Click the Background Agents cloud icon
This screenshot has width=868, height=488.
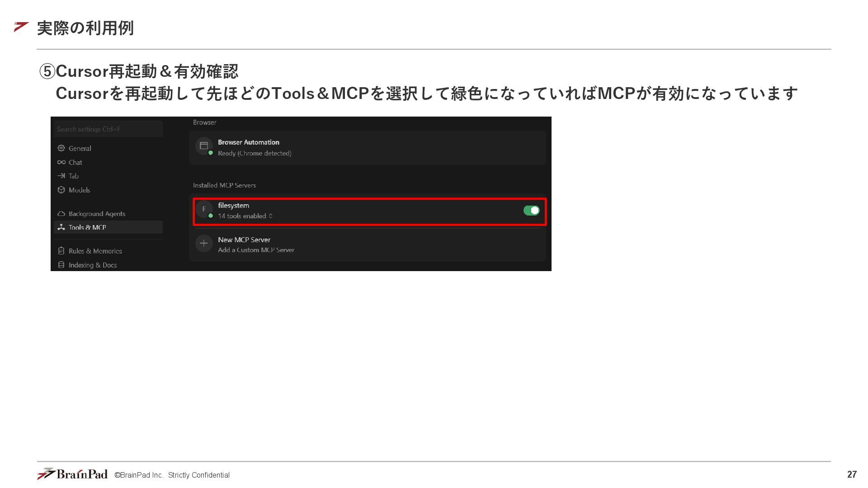61,214
